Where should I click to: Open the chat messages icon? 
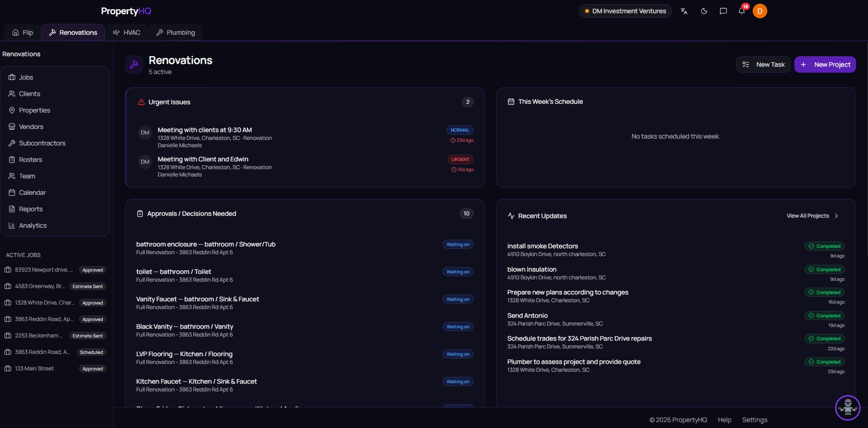pyautogui.click(x=723, y=11)
